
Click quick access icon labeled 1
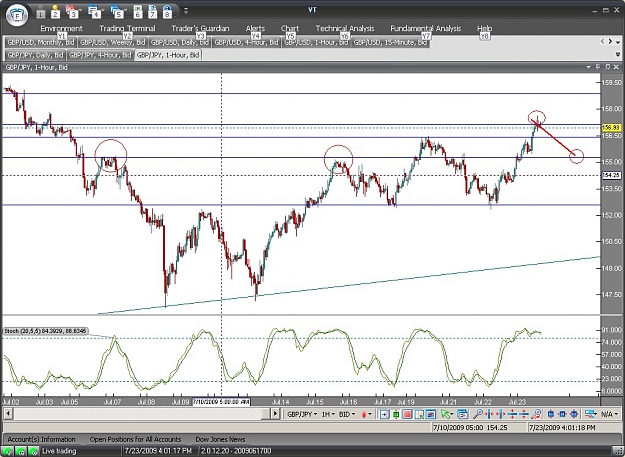tap(41, 14)
